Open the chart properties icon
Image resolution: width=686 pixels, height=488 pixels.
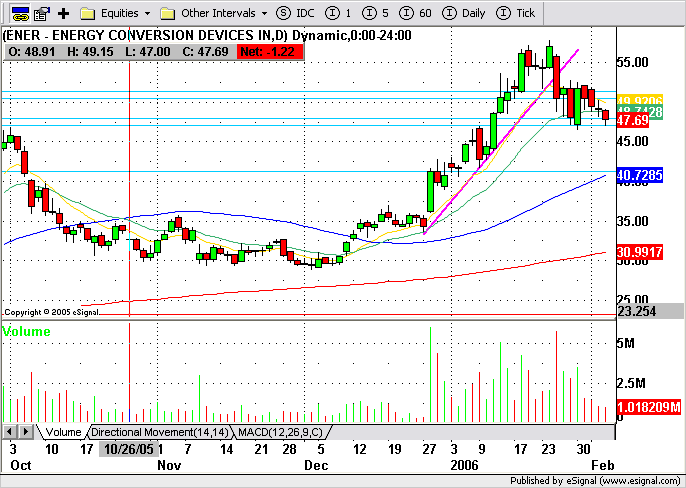click(42, 14)
